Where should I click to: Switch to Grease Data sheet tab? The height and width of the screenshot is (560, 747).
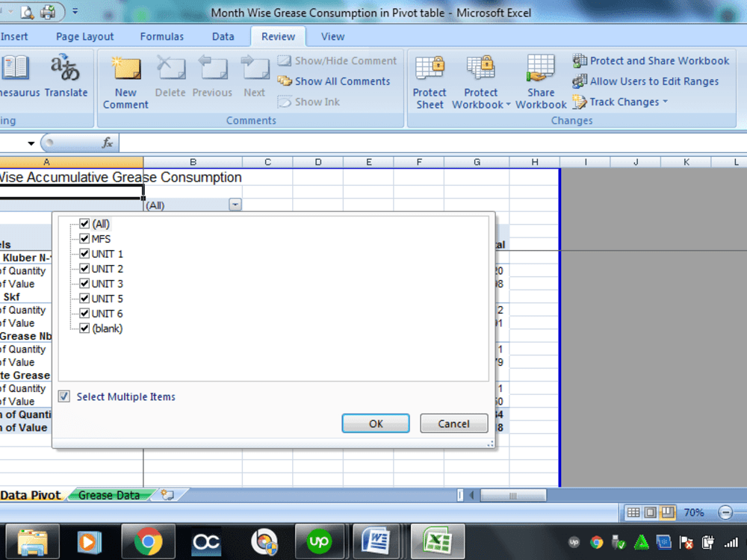[109, 495]
